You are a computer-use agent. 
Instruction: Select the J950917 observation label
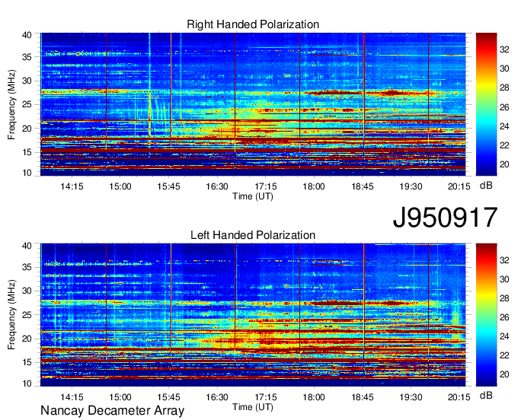[x=445, y=218]
